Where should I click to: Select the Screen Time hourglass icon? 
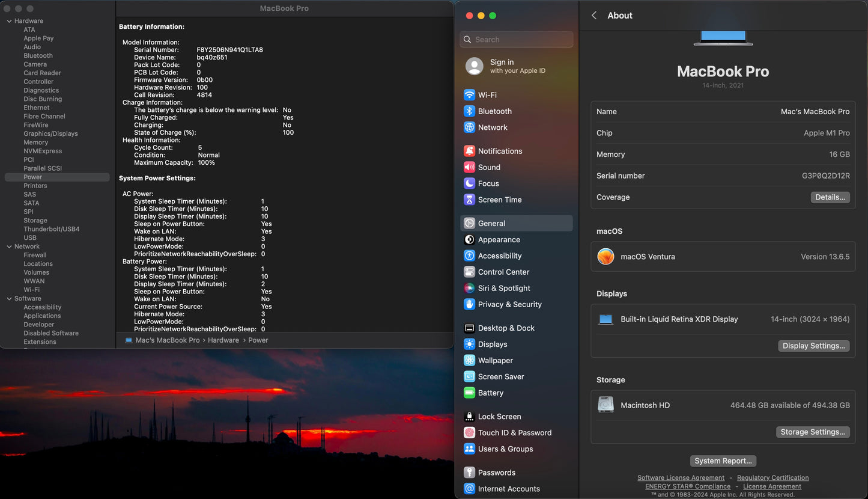click(469, 200)
